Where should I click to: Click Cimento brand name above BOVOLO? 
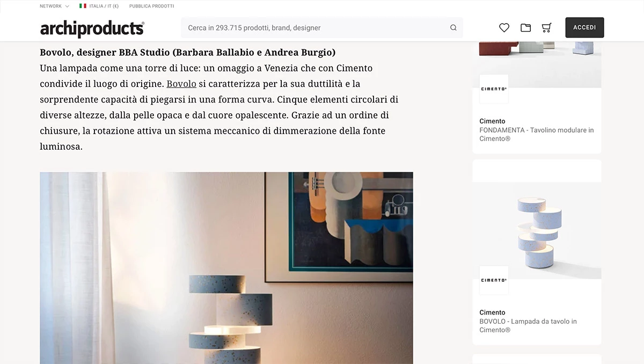click(x=492, y=312)
